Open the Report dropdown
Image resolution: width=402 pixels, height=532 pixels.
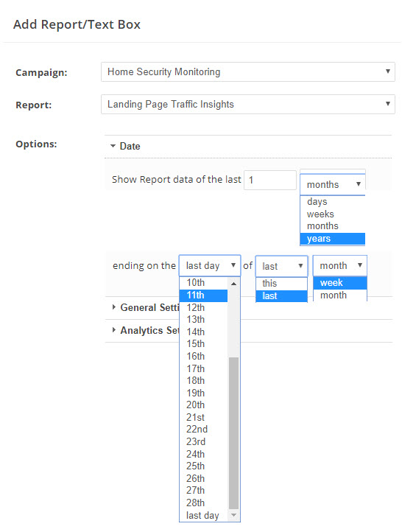coord(248,104)
